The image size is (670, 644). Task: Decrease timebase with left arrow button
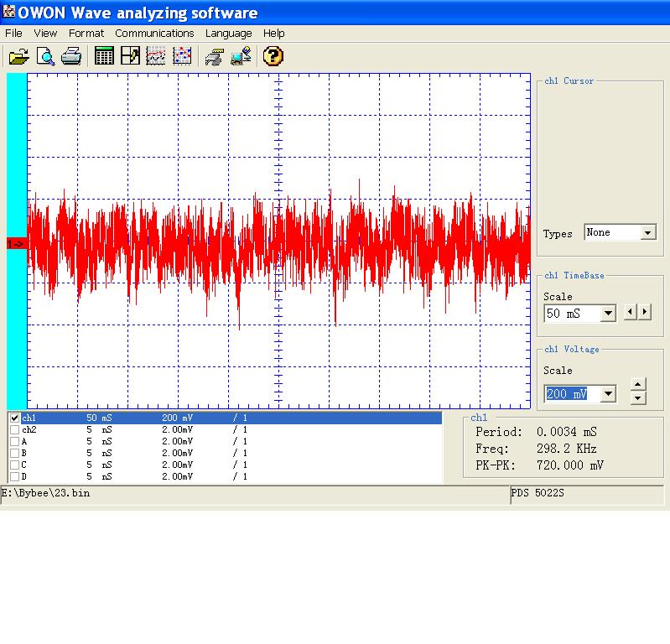631,312
